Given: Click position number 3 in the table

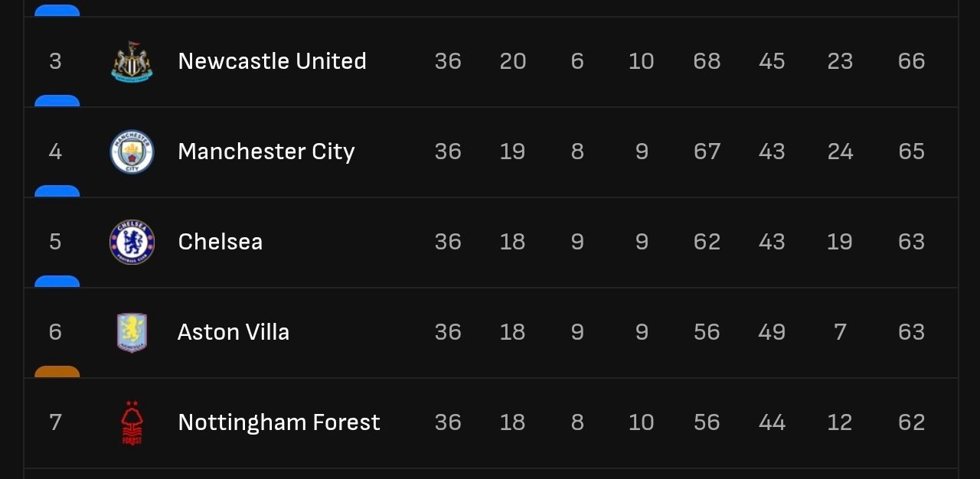Looking at the screenshot, I should pyautogui.click(x=55, y=61).
